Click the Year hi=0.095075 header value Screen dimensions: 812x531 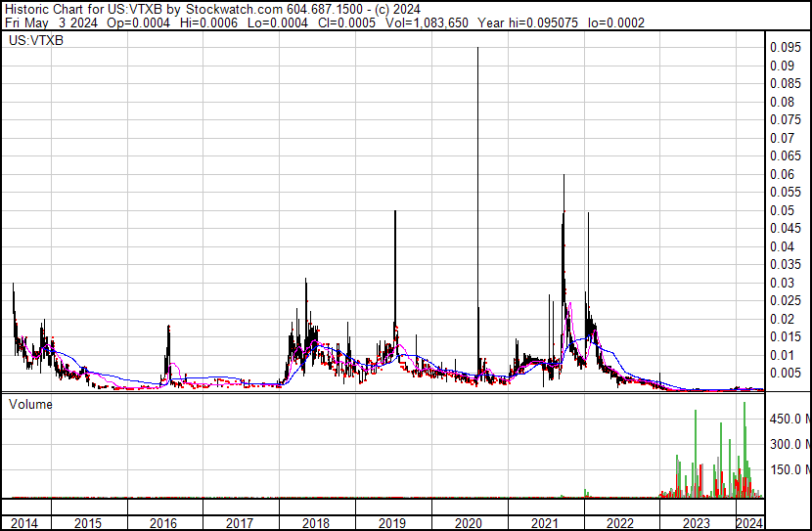click(x=527, y=22)
